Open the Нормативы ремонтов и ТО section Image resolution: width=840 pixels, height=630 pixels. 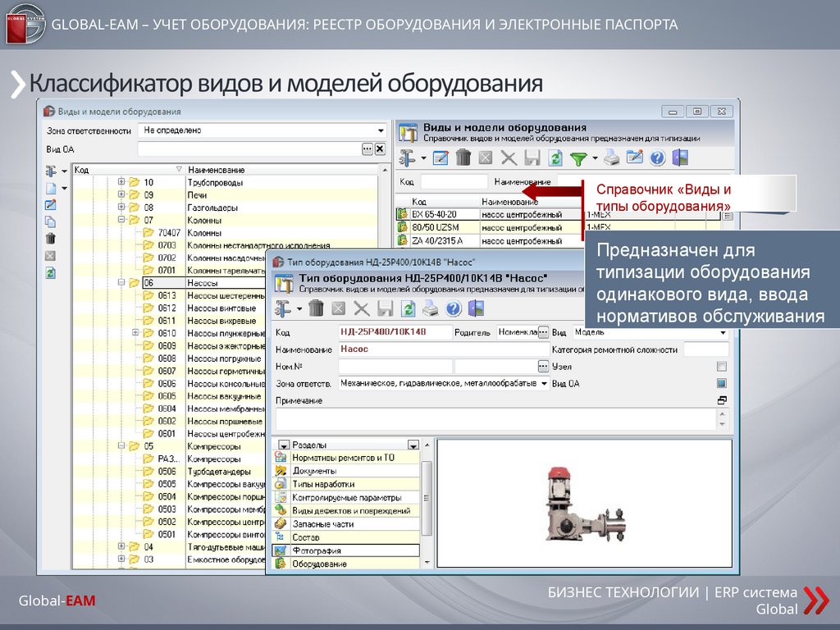click(346, 458)
